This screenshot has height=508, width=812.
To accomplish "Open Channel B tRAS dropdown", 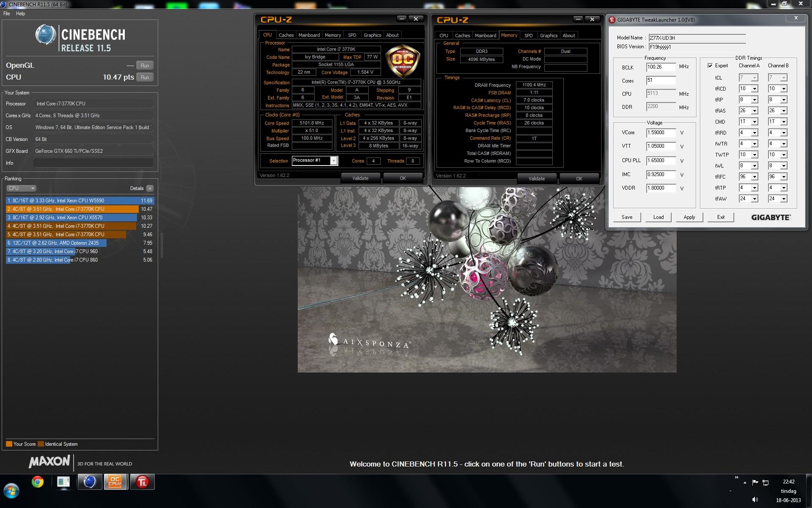I will [x=784, y=111].
